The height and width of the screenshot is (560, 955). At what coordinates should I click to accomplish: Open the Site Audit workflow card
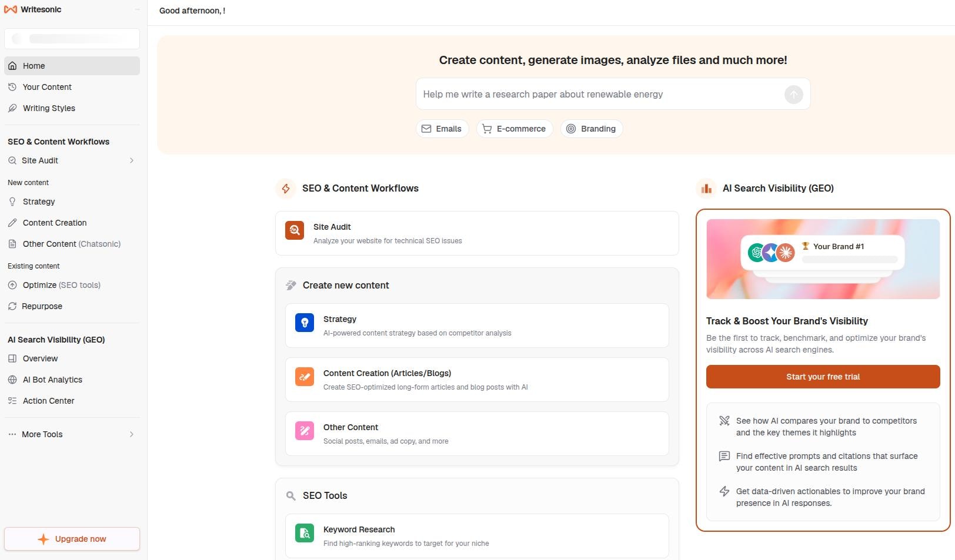tap(477, 233)
